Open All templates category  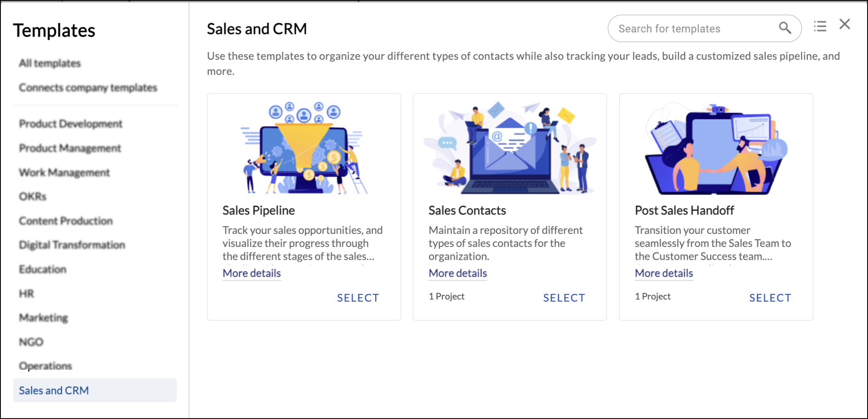(49, 63)
